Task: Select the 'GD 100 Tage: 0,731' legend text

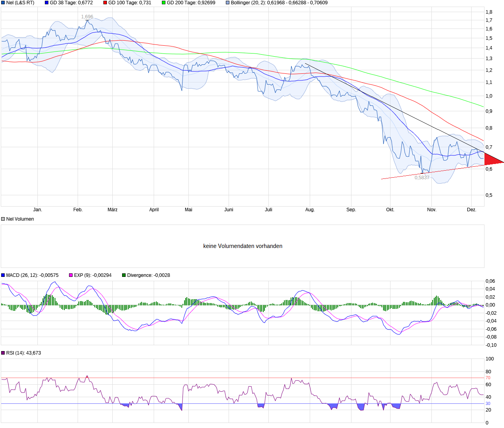Action: (x=130, y=3)
